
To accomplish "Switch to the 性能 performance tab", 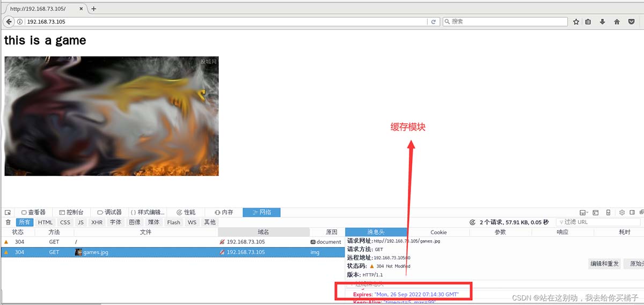I will pos(186,212).
